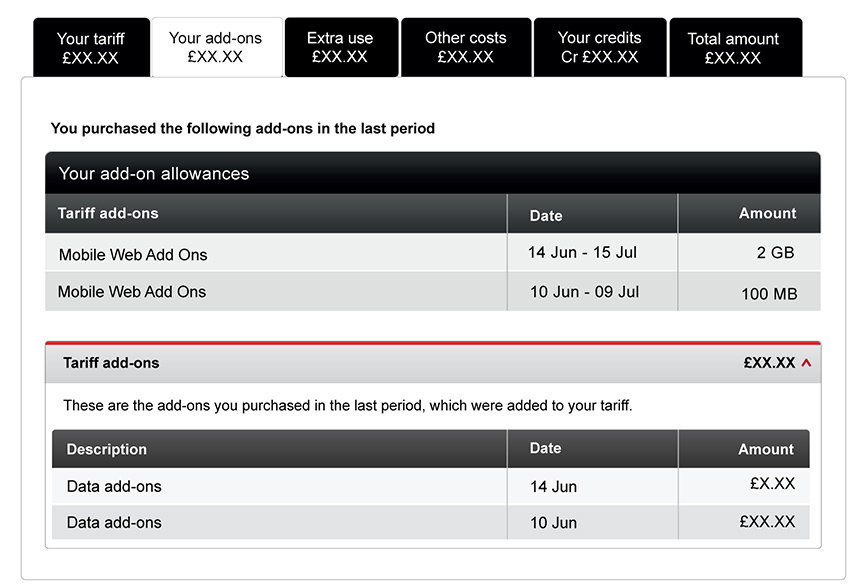Image resolution: width=850 pixels, height=586 pixels.
Task: View the Your credits tab
Action: [x=600, y=48]
